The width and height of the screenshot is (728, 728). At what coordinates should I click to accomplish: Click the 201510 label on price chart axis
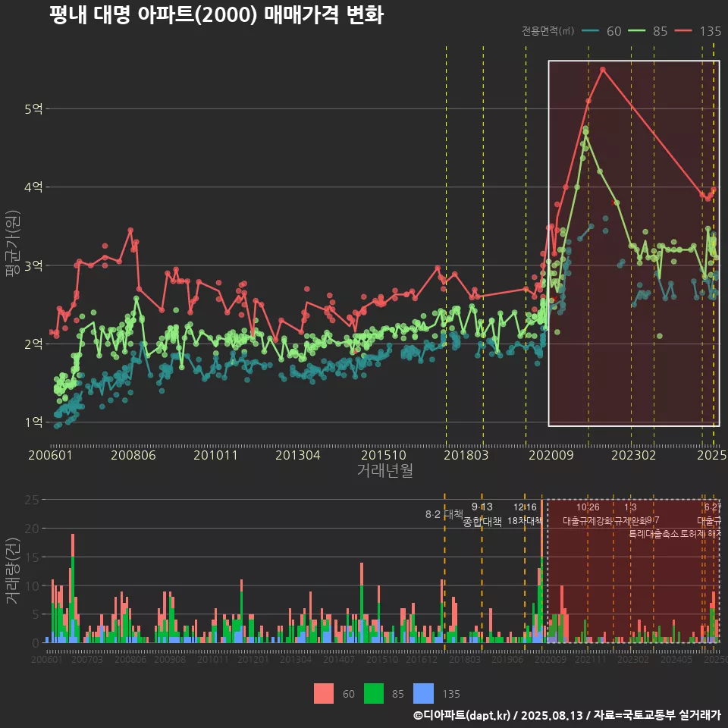pos(384,455)
